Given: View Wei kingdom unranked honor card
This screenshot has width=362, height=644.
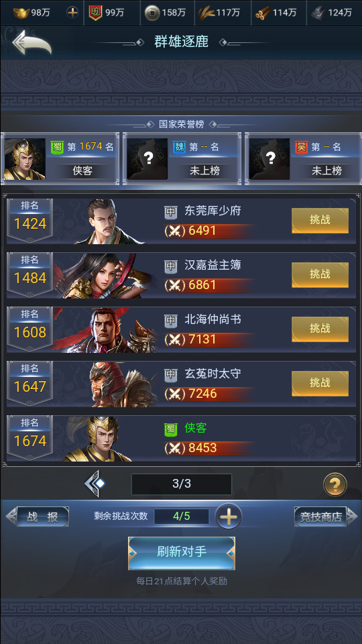Looking at the screenshot, I should 182,158.
